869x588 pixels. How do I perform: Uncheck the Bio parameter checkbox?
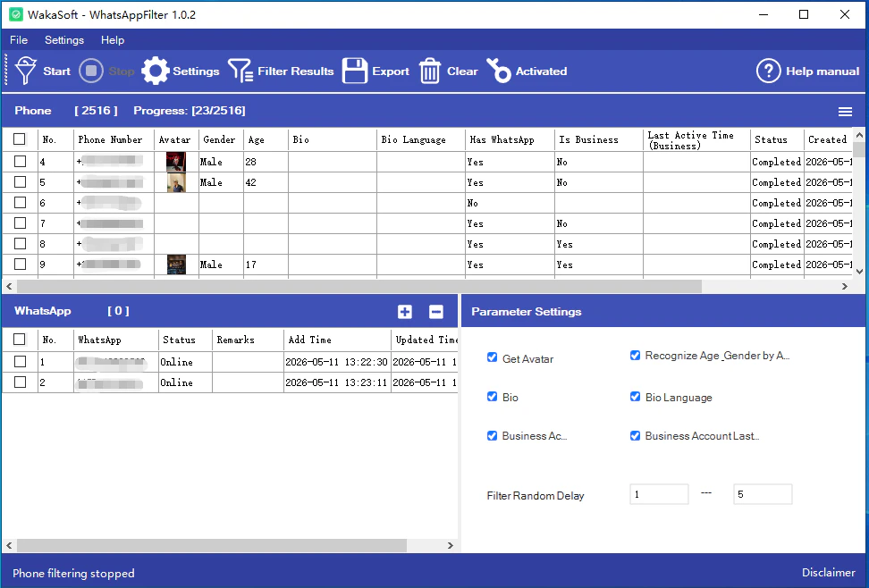click(x=492, y=396)
